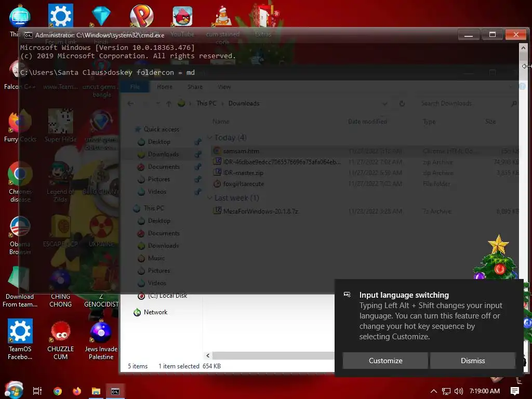Open Explorer help question mark icon
The height and width of the screenshot is (399, 532).
522,87
